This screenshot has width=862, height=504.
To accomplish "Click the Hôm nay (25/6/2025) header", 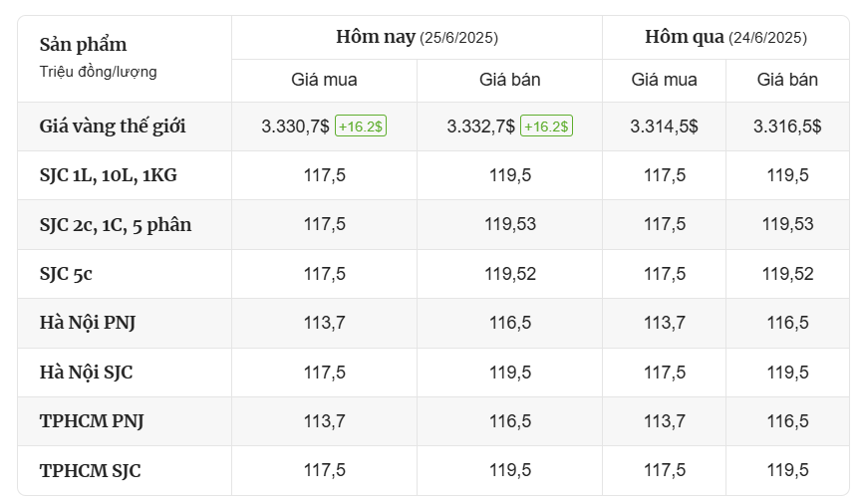I will (x=417, y=37).
